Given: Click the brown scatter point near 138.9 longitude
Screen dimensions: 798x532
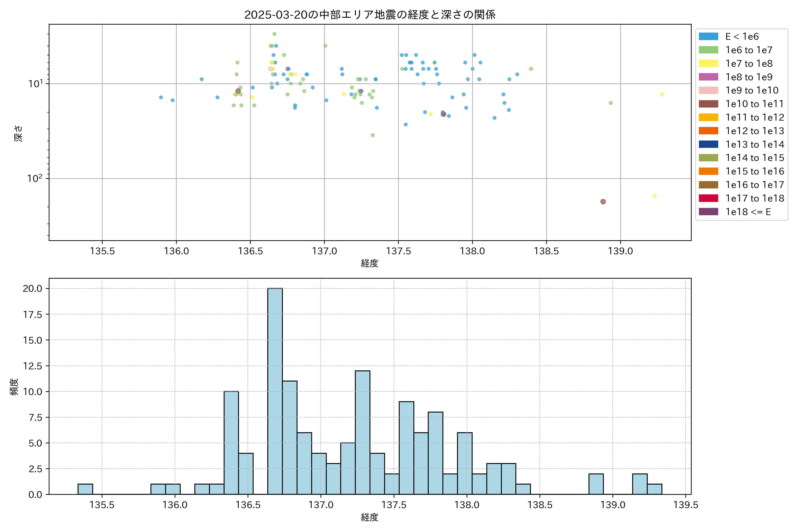Looking at the screenshot, I should click(x=603, y=201).
